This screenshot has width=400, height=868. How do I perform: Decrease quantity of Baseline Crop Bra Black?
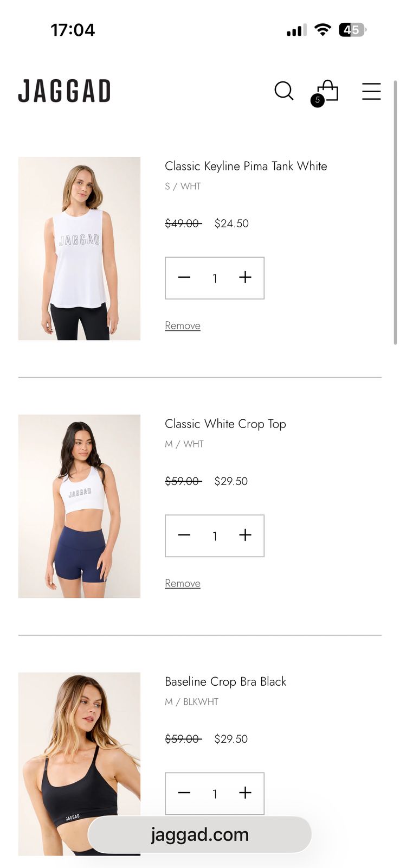pyautogui.click(x=184, y=793)
